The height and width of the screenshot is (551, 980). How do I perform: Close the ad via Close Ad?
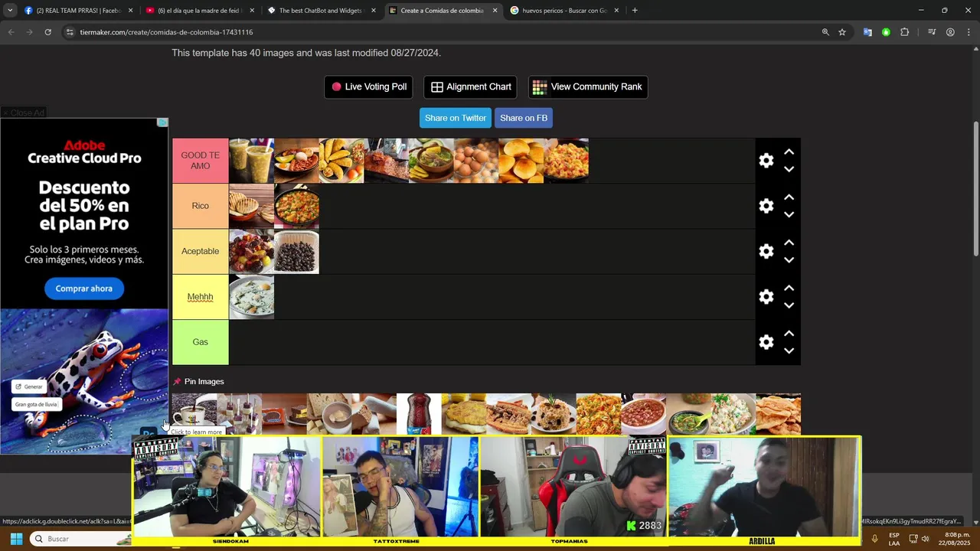24,112
